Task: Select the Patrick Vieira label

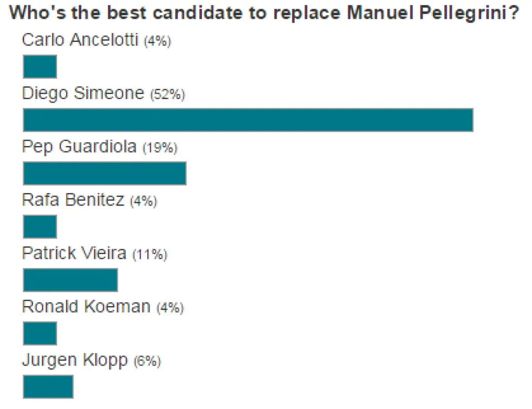Action: (x=74, y=253)
